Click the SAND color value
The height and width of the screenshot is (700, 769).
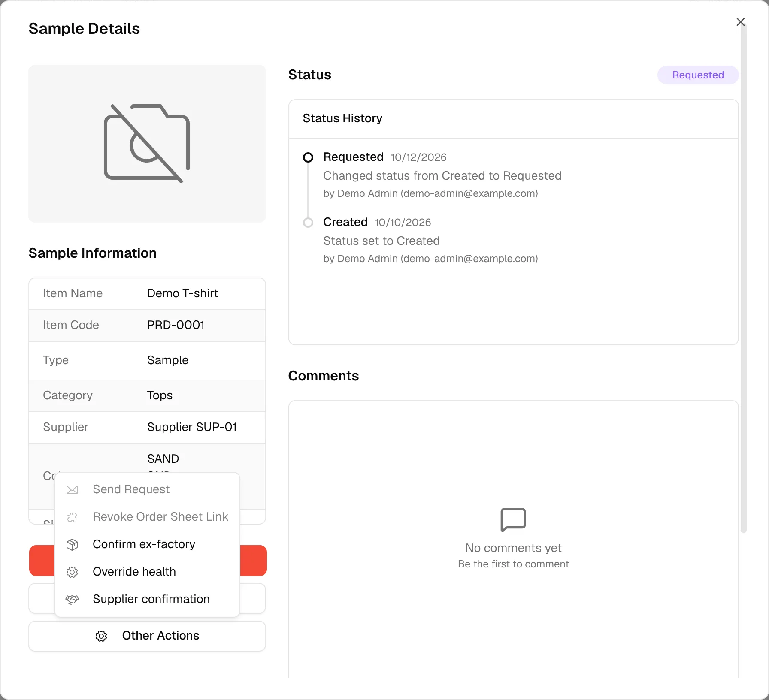(163, 459)
